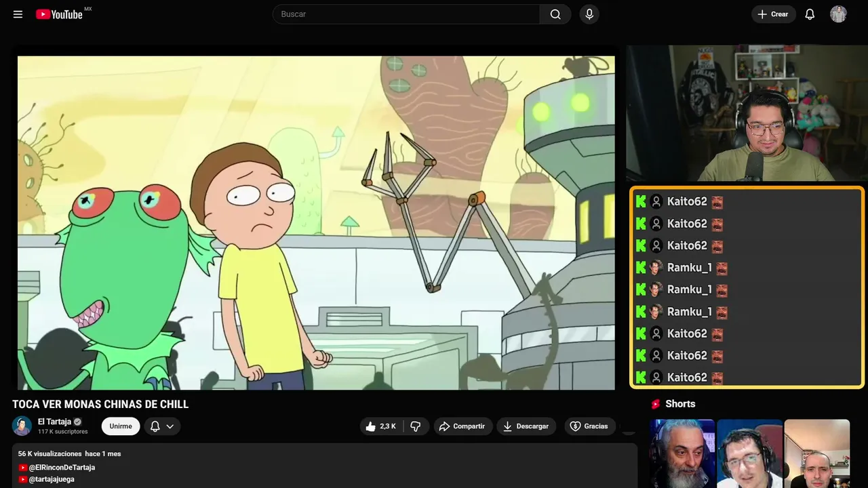The height and width of the screenshot is (488, 868).
Task: Like the video with 2,3 K likes
Action: click(381, 426)
